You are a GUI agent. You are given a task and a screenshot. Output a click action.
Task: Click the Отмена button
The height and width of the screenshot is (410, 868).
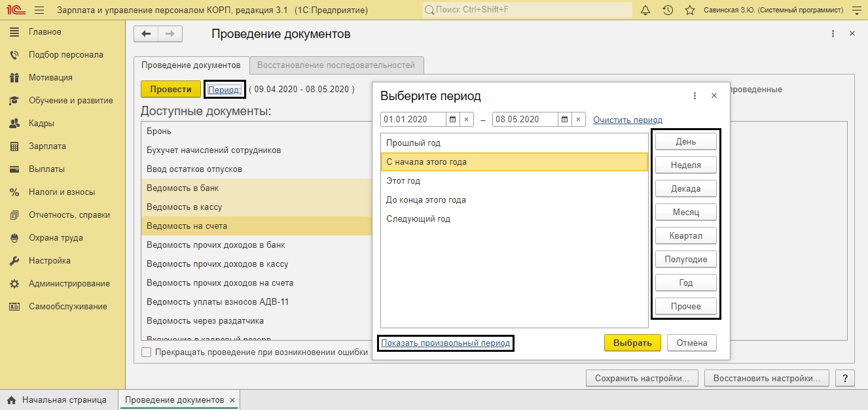click(x=692, y=343)
